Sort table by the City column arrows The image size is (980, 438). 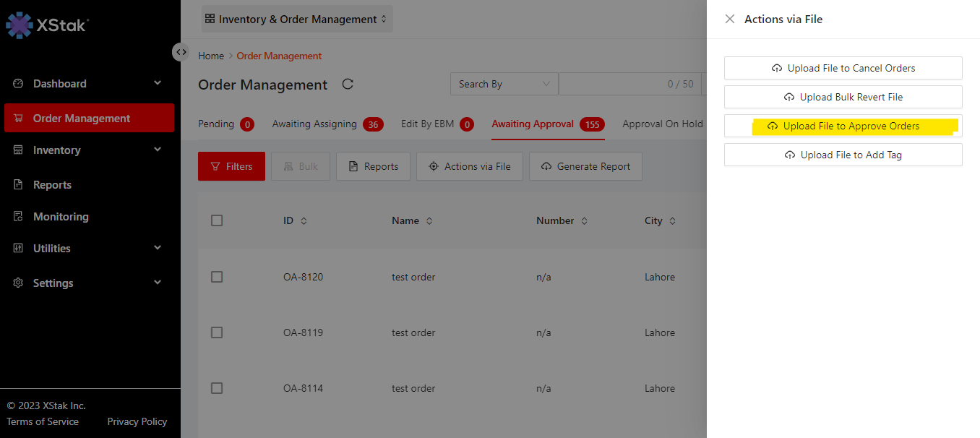[x=672, y=221]
